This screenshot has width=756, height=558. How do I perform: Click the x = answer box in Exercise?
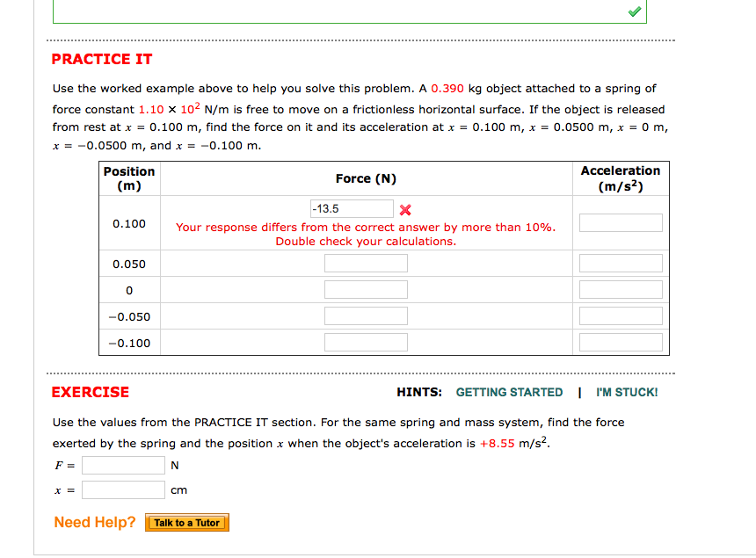click(x=123, y=489)
